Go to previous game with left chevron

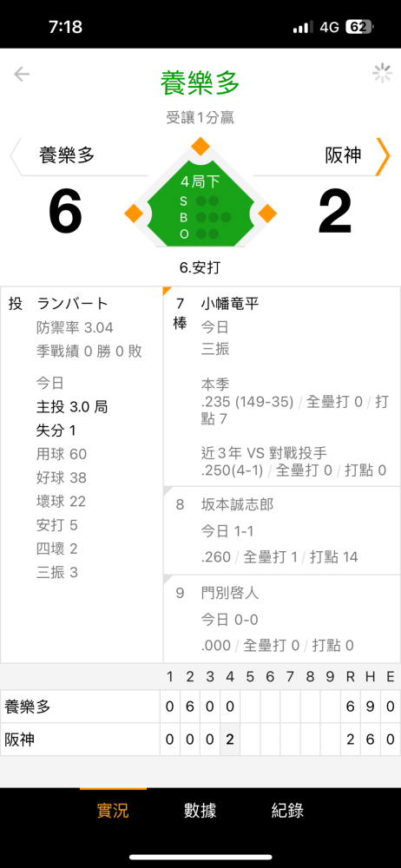[x=16, y=156]
